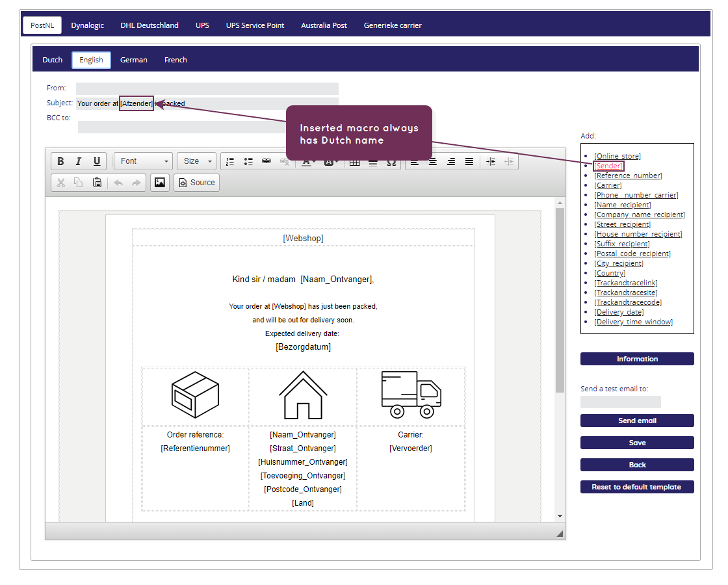Center align the text
Image resolution: width=728 pixels, height=585 pixels.
[433, 162]
